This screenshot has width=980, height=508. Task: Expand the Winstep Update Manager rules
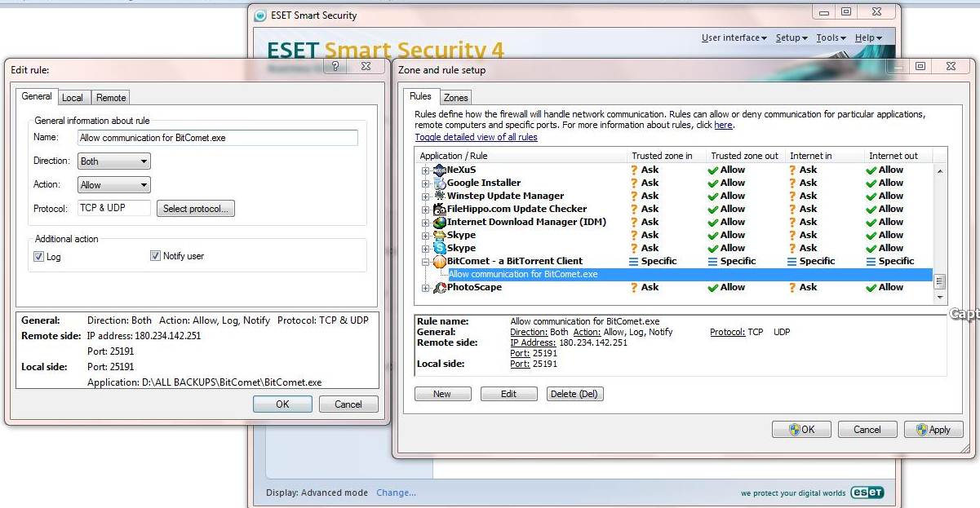pos(425,197)
